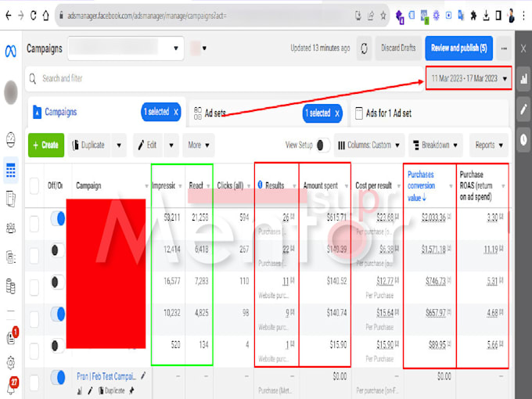Open the billing coins icon in the sidebar
The height and width of the screenshot is (399, 532).
11,286
